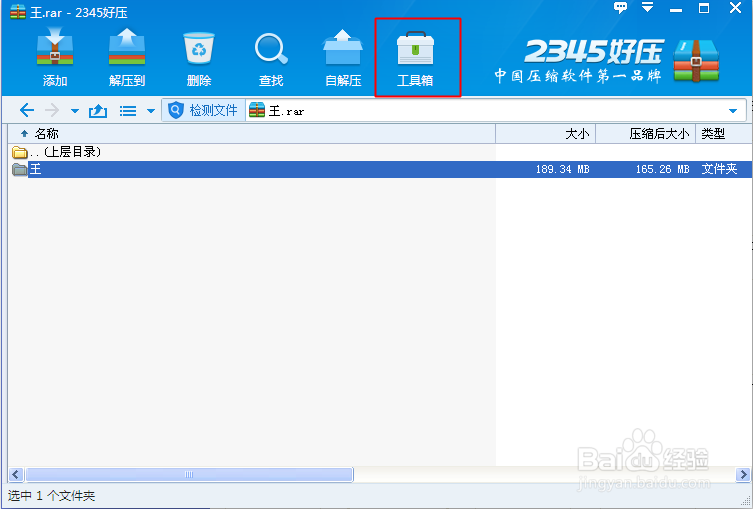Click the horizontal scrollbar left arrow

16,475
